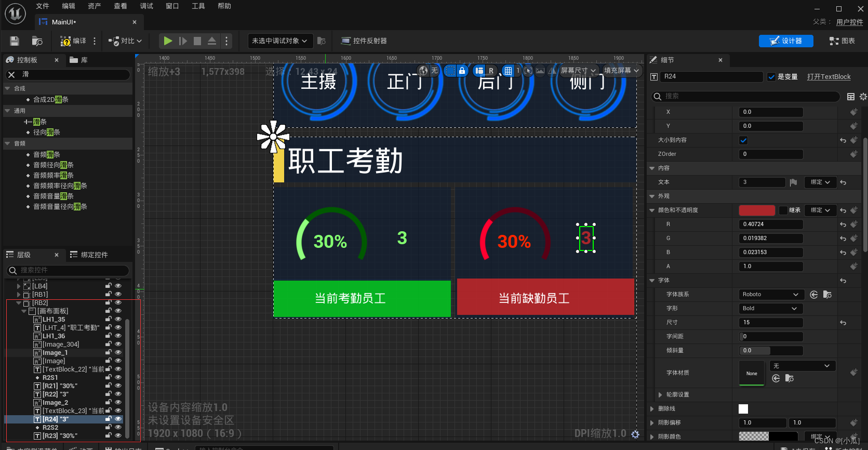Toggle the lock icon in viewport toolbar

[x=462, y=71]
